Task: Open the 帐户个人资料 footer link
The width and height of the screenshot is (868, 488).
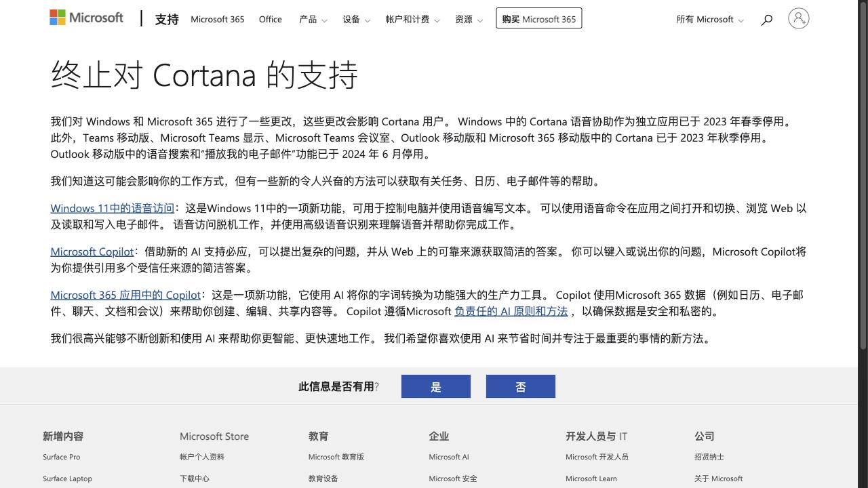Action: click(202, 457)
